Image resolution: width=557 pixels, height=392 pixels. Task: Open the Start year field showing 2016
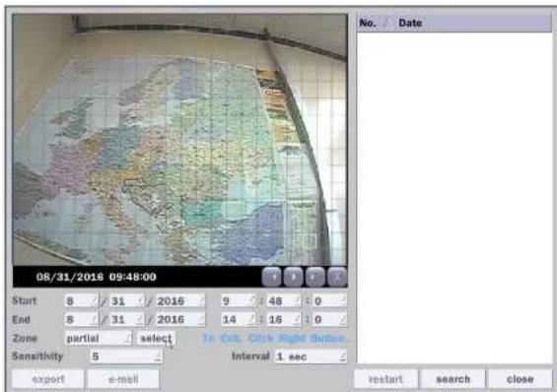coord(180,300)
